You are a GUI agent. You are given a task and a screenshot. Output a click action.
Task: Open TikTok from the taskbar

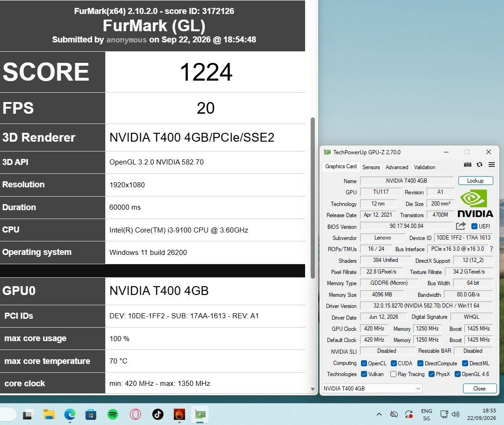(x=157, y=415)
